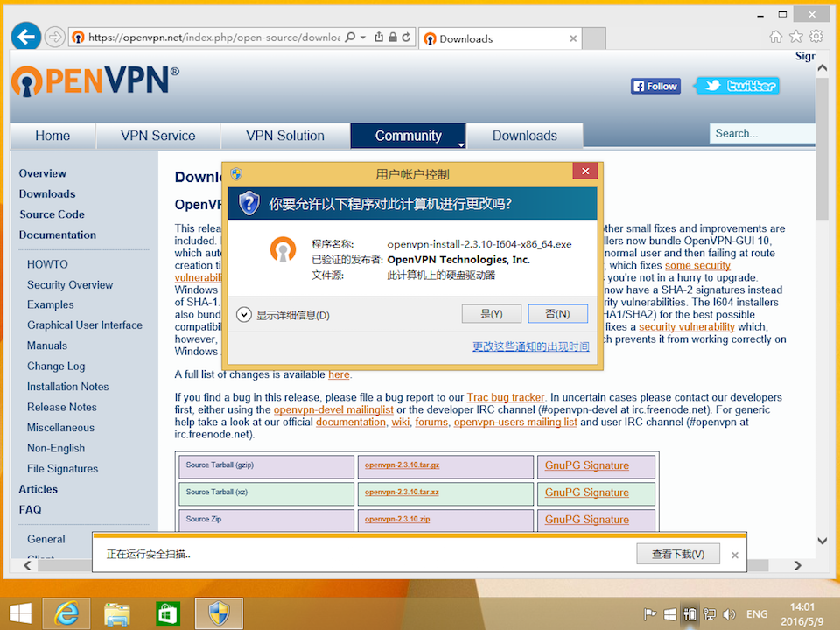Viewport: 840px width, 630px height.
Task: Click the vertical scrollbar down arrow
Action: tap(822, 541)
